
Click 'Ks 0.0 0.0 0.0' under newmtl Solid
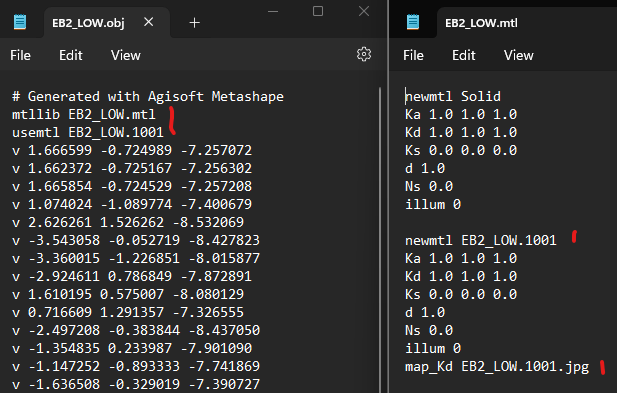(x=461, y=150)
